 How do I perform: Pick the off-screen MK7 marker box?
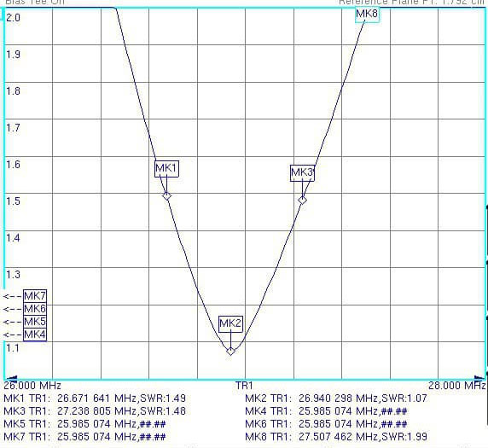(x=35, y=296)
